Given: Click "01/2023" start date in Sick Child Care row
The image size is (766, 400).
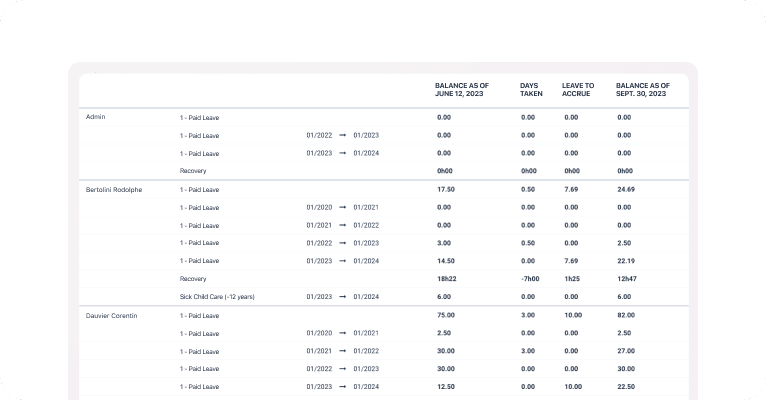Looking at the screenshot, I should pyautogui.click(x=319, y=296).
